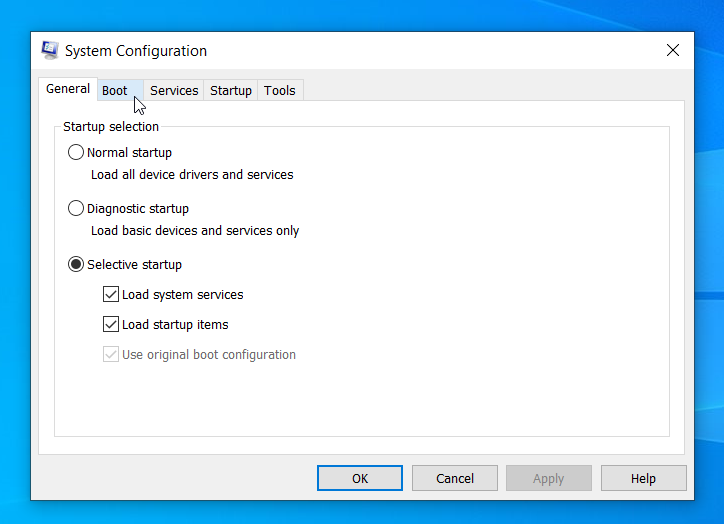This screenshot has height=524, width=724.
Task: Open the Services tab
Action: click(x=174, y=90)
